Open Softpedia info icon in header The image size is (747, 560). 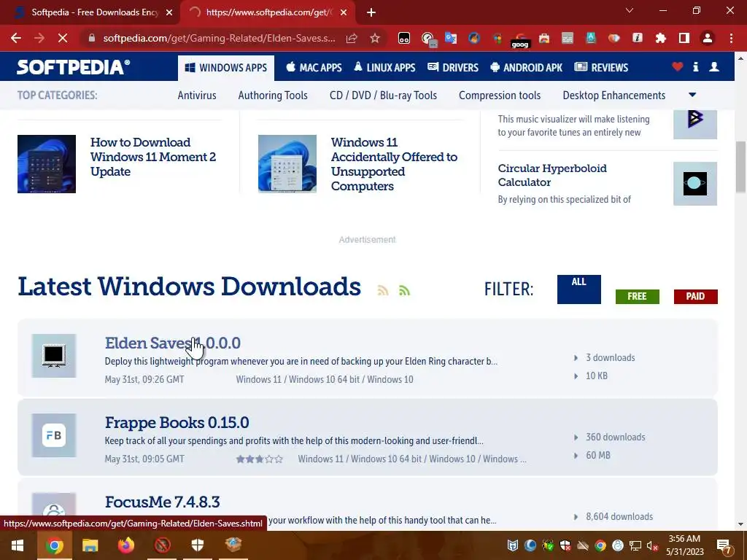click(695, 67)
